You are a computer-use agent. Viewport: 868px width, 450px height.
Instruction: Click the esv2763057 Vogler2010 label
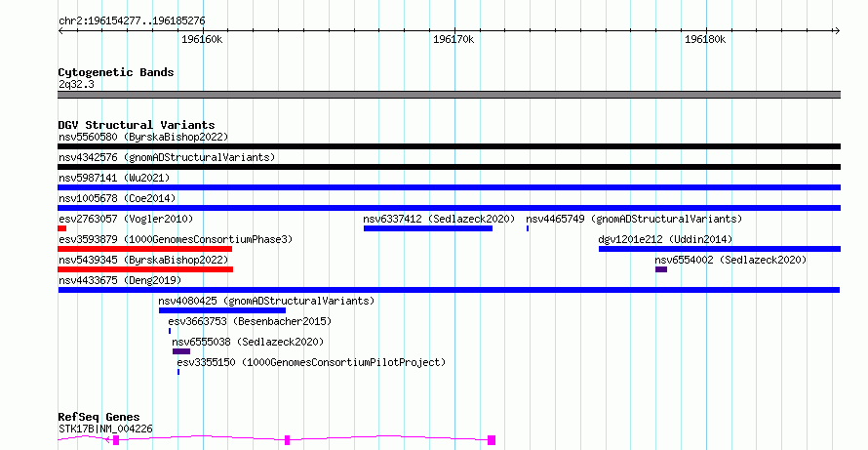[x=126, y=219]
